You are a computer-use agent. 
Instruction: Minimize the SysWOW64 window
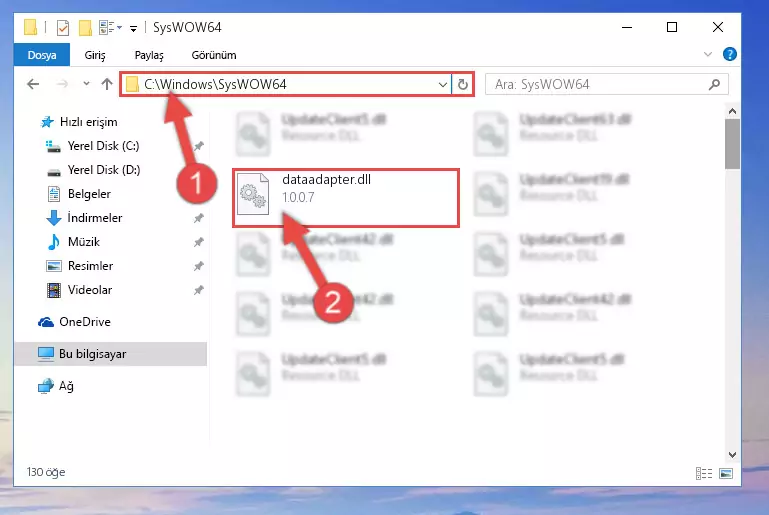[x=627, y=27]
